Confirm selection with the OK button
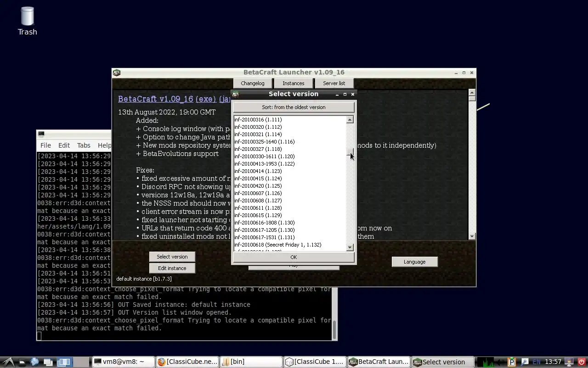This screenshot has height=368, width=588. (294, 257)
